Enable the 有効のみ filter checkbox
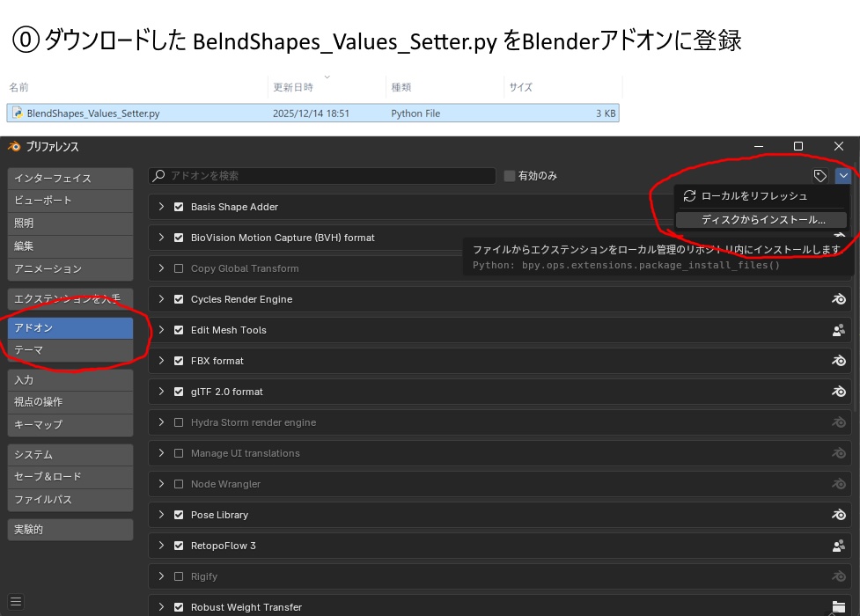The image size is (860, 616). (509, 175)
